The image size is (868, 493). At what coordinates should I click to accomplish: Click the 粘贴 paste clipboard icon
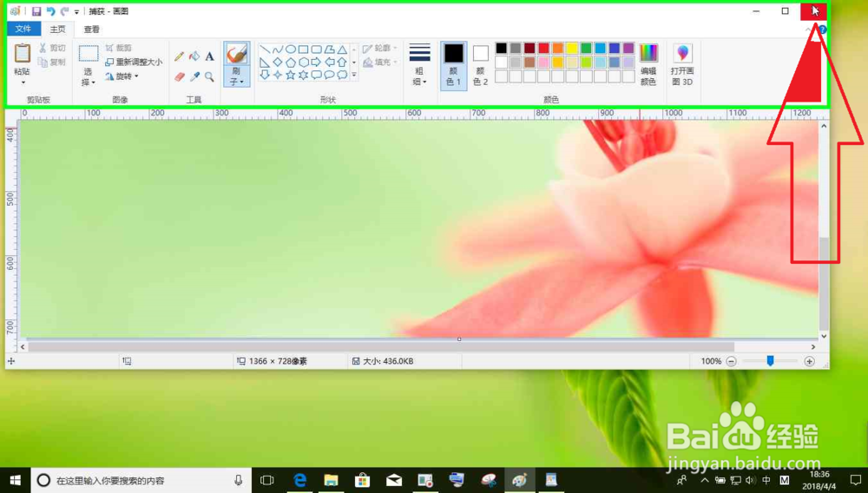coord(23,53)
